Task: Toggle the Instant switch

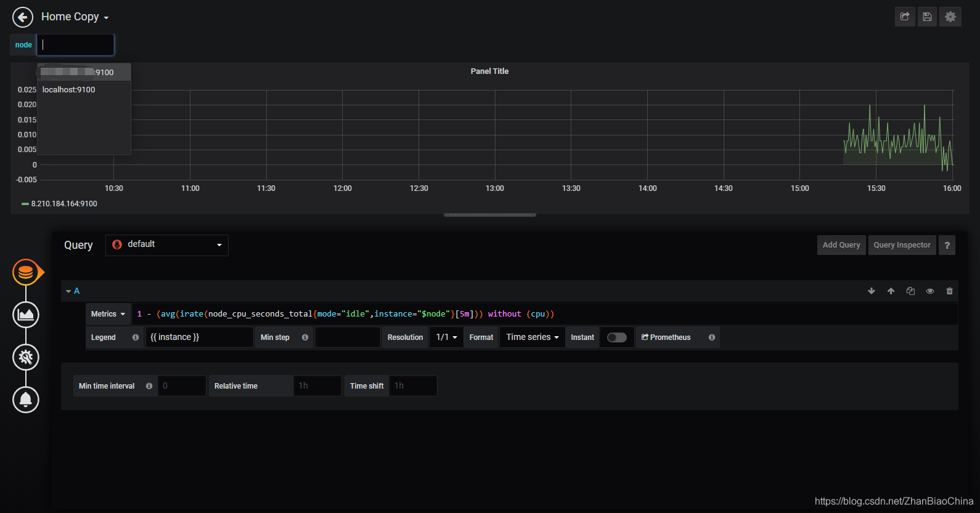Action: click(616, 337)
